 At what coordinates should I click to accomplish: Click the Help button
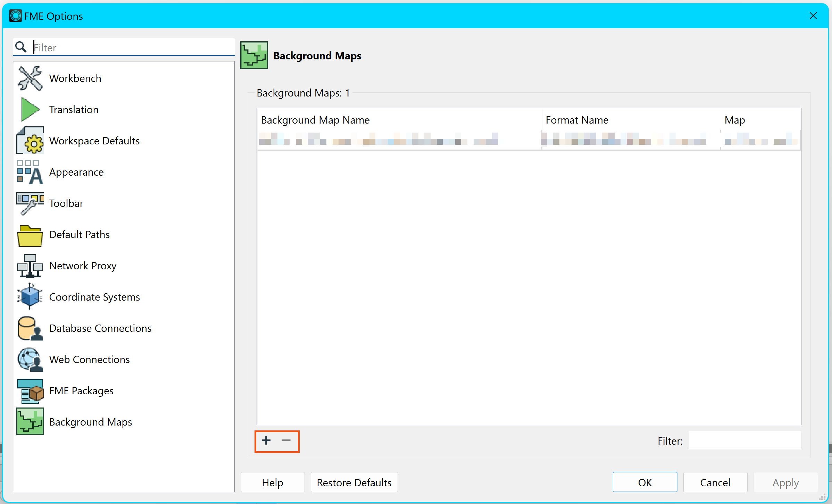[x=273, y=482]
